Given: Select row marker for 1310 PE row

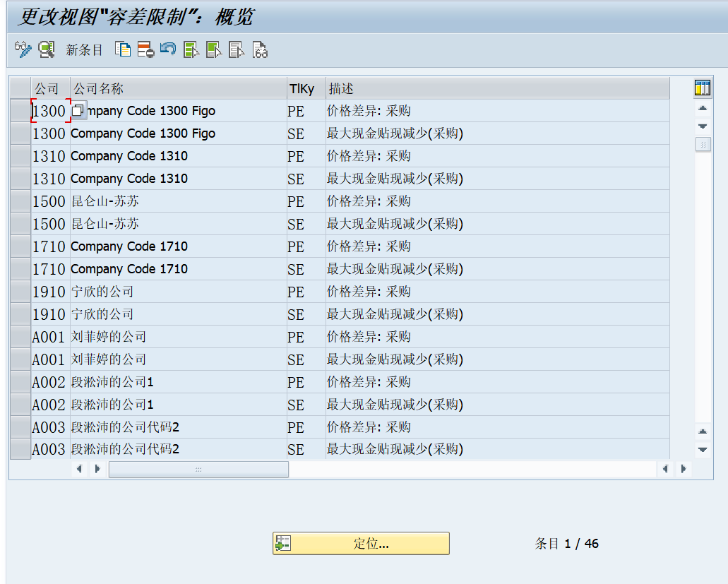Looking at the screenshot, I should (20, 156).
